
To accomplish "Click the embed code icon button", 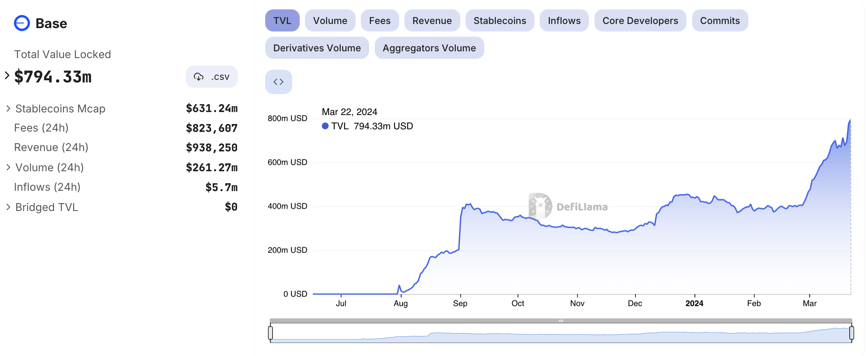I will [278, 82].
